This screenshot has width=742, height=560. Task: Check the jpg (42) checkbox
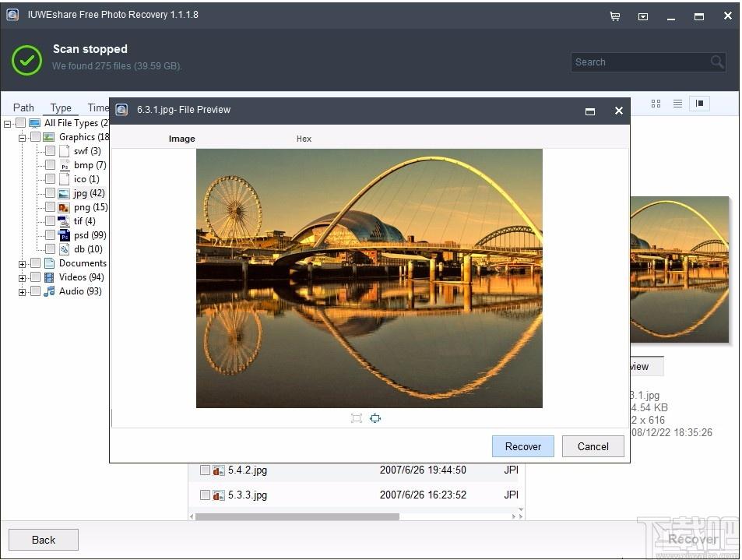pyautogui.click(x=50, y=192)
